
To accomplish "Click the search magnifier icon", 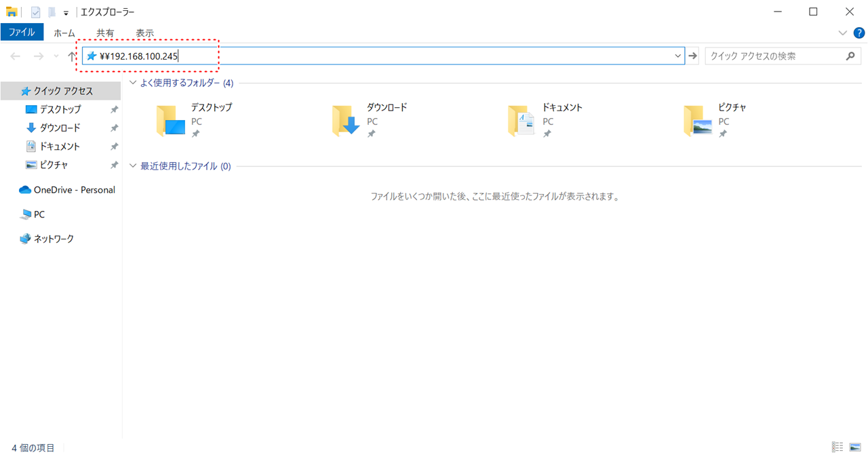I will pyautogui.click(x=851, y=56).
